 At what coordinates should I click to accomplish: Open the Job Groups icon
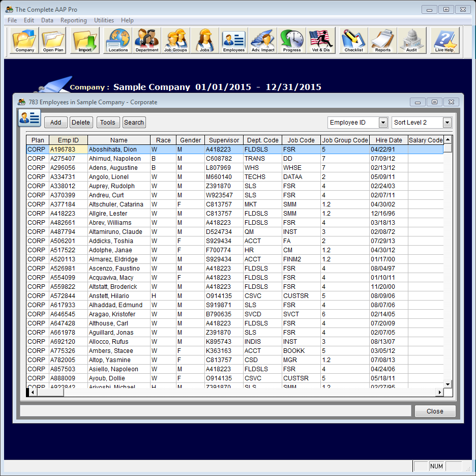(x=175, y=41)
